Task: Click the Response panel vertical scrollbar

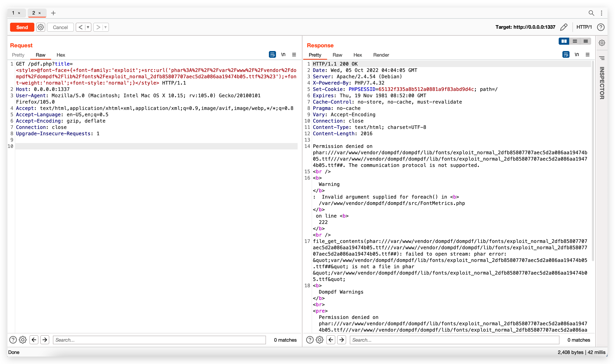Action: pos(593,161)
